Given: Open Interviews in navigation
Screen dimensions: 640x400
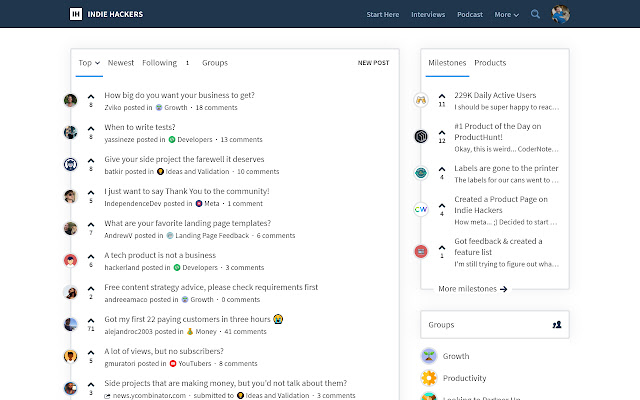Looking at the screenshot, I should 428,15.
